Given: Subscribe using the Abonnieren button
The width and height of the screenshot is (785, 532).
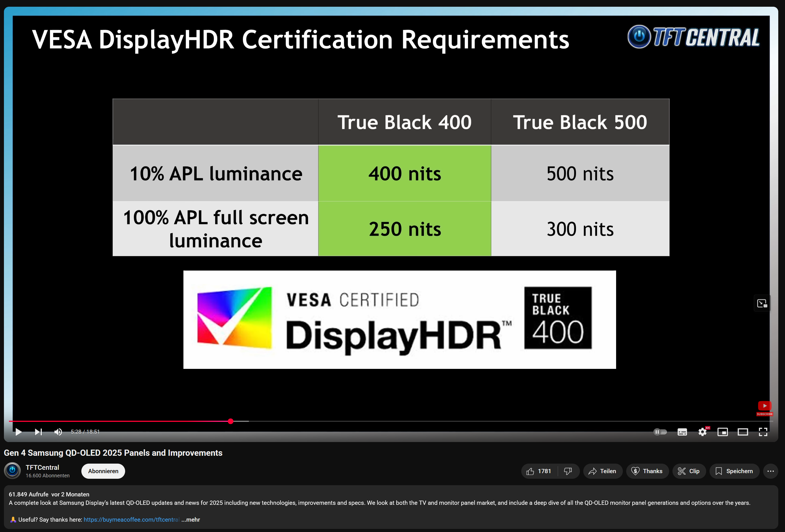Looking at the screenshot, I should coord(103,471).
